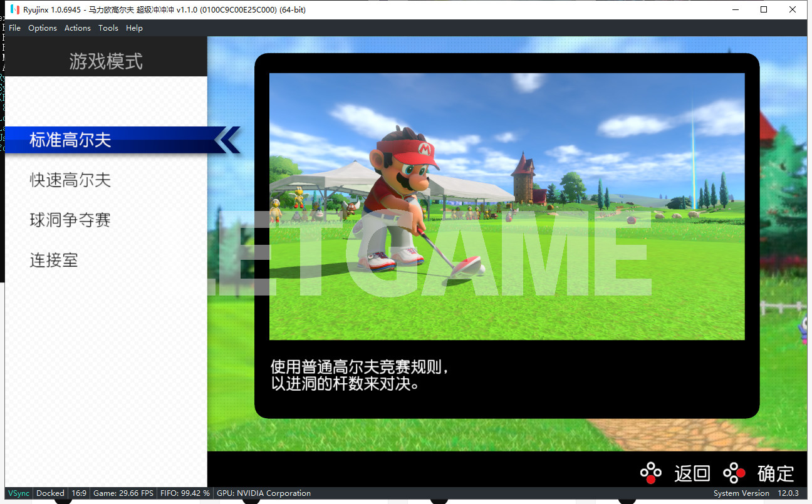Maximize the Ryujinx window
Screen dimensions: 812x504
(764, 9)
